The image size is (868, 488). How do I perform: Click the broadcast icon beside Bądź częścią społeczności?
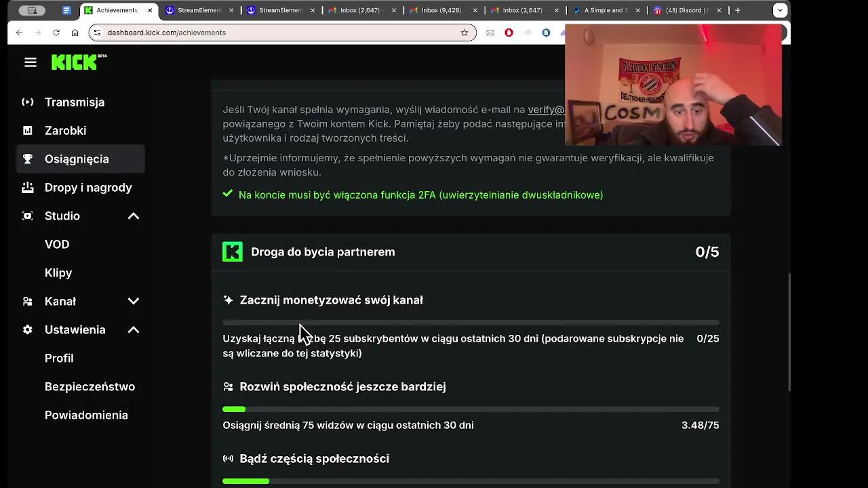(x=228, y=459)
